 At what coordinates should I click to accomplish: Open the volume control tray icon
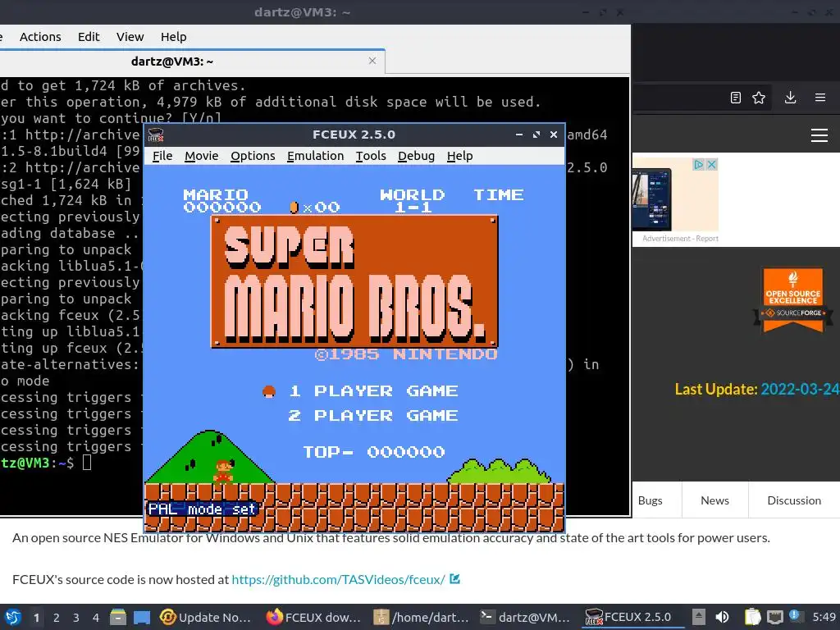pyautogui.click(x=722, y=617)
